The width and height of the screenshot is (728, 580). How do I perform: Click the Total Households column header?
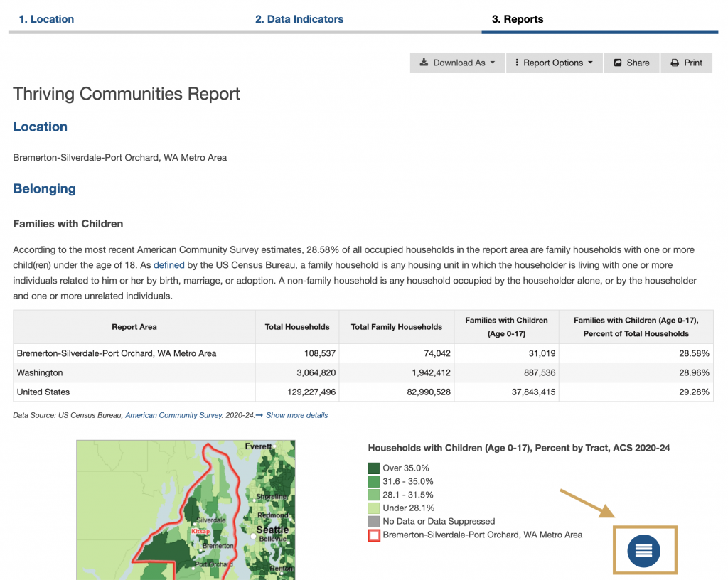tap(297, 327)
